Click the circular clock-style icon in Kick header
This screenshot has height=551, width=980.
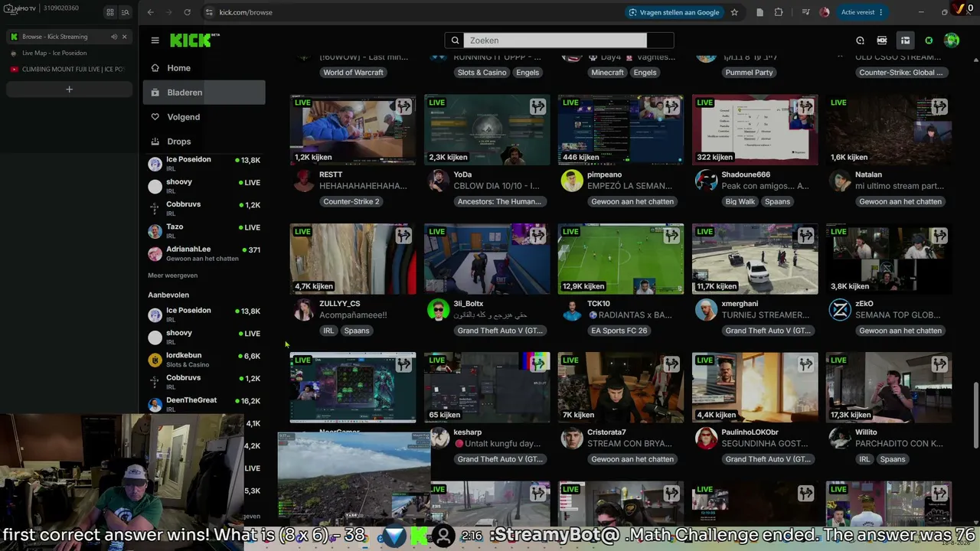(860, 41)
